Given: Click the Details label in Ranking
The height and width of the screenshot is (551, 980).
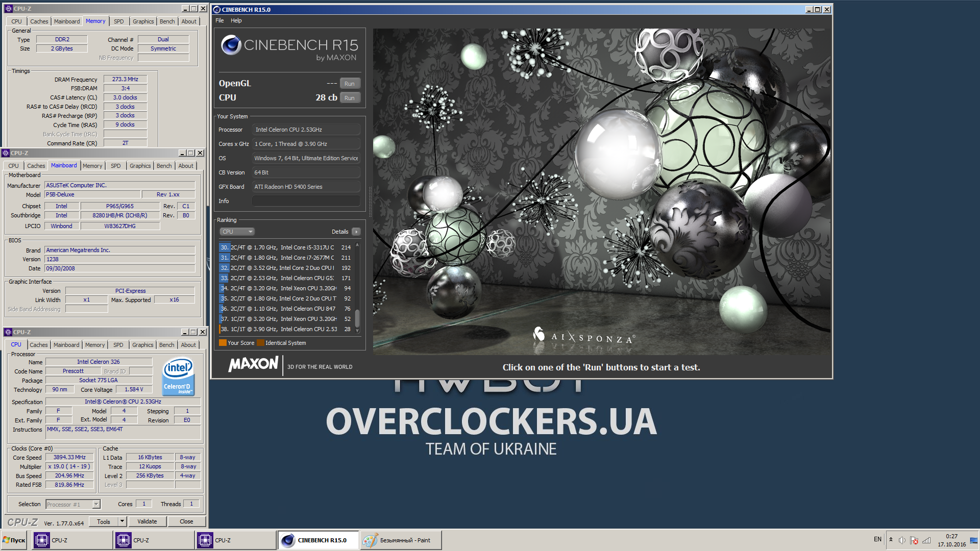Looking at the screenshot, I should (x=340, y=232).
